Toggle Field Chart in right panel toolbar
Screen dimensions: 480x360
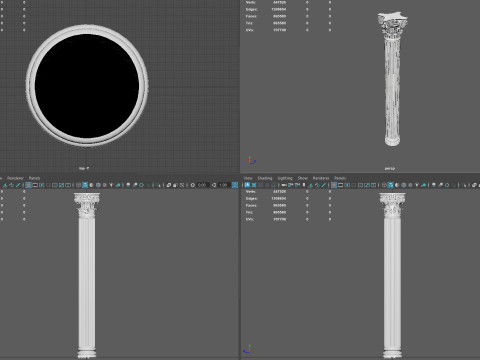point(360,185)
